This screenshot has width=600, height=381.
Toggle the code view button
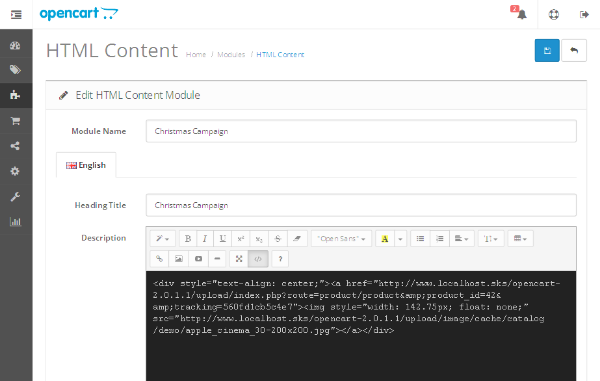[x=258, y=259]
